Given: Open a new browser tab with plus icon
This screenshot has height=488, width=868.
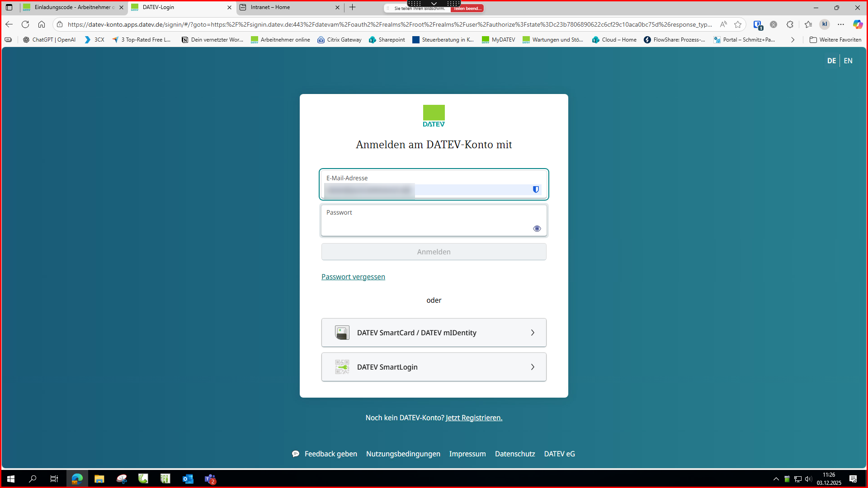Looking at the screenshot, I should coord(353,7).
